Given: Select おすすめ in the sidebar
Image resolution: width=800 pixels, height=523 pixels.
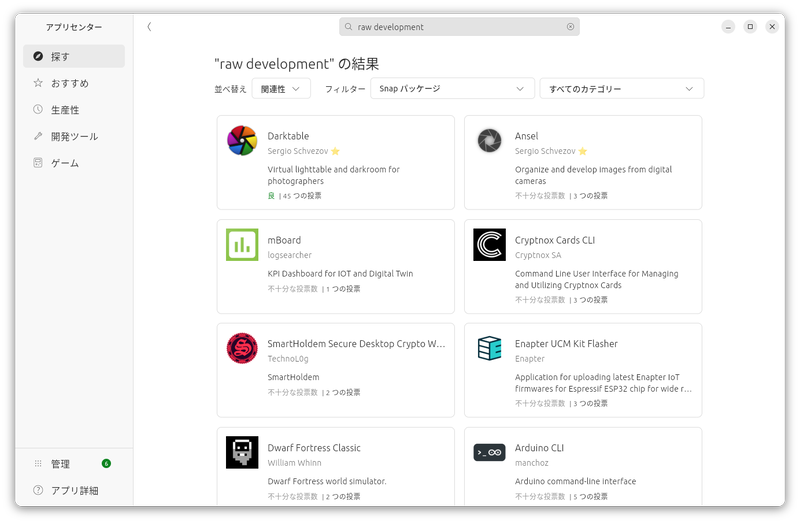Looking at the screenshot, I should point(74,83).
